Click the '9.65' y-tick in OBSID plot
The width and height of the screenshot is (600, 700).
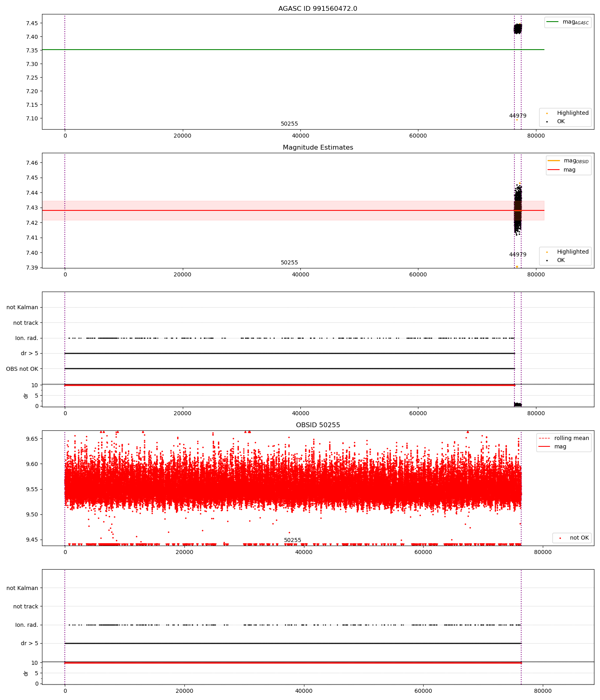(x=32, y=439)
